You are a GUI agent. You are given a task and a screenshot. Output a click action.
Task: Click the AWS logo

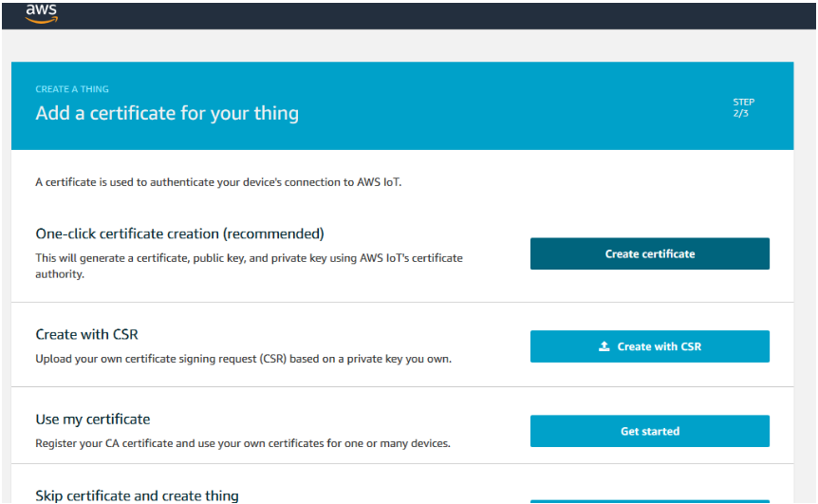[41, 13]
